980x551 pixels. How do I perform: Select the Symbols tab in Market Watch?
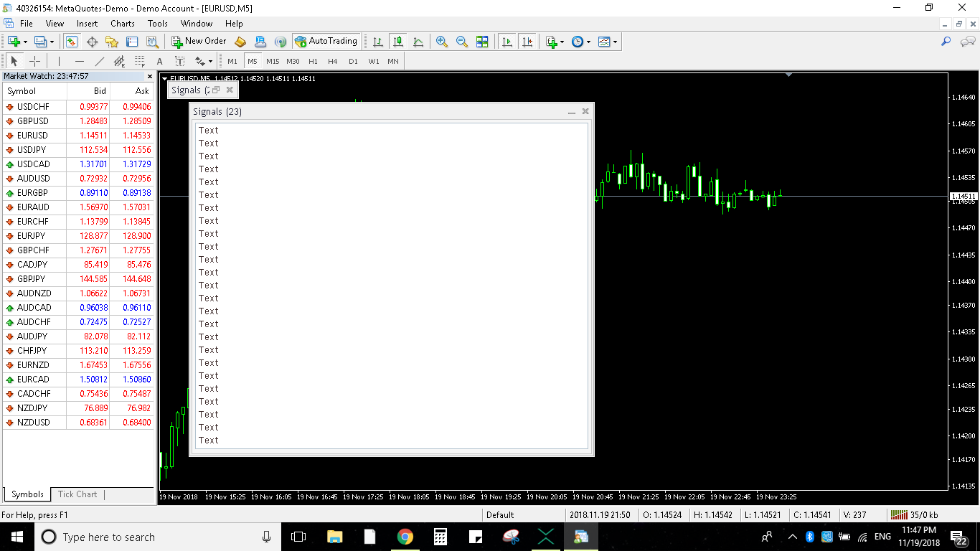[x=27, y=494]
